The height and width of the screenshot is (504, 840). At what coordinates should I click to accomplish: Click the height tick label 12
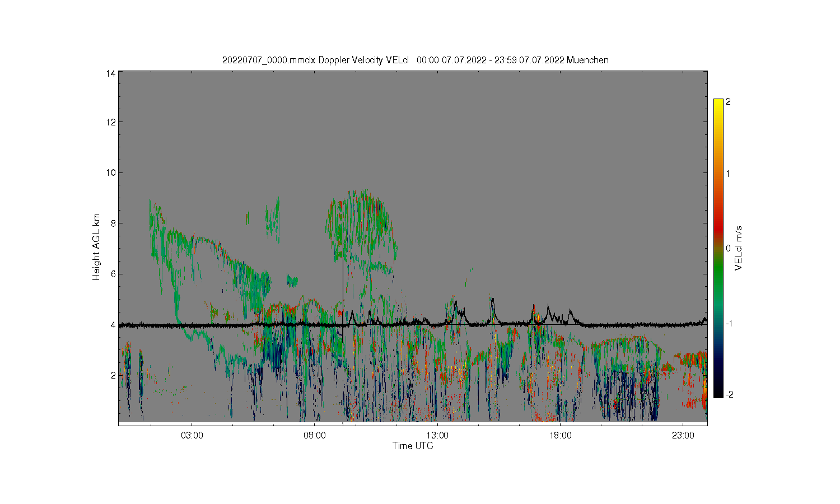click(x=111, y=122)
